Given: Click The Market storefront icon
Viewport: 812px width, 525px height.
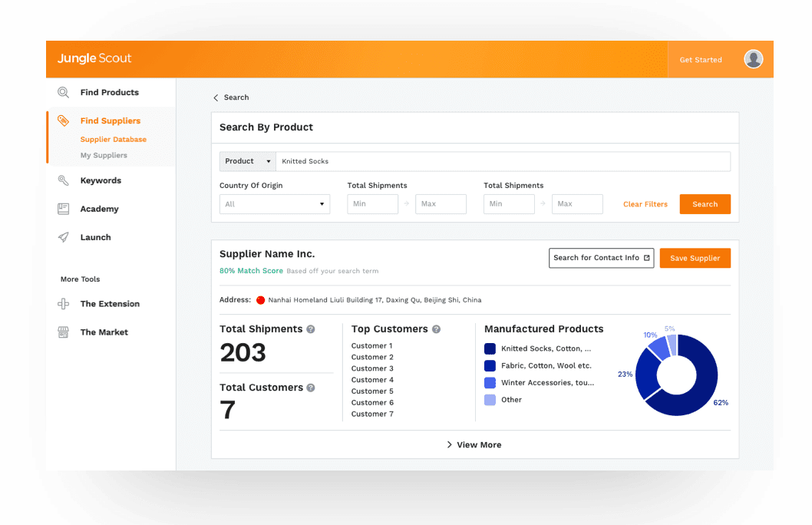Looking at the screenshot, I should 63,332.
